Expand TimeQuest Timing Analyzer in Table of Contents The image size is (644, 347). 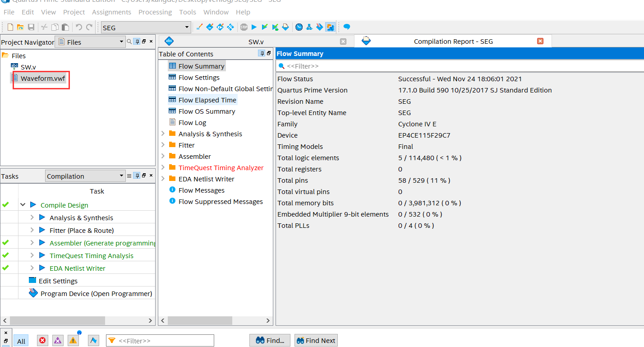(x=163, y=167)
